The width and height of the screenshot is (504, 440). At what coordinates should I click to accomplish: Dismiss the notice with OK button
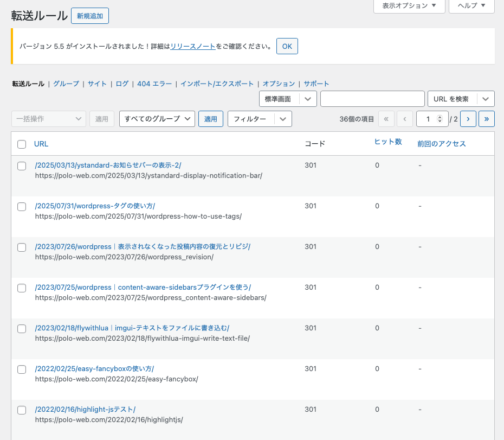point(287,46)
